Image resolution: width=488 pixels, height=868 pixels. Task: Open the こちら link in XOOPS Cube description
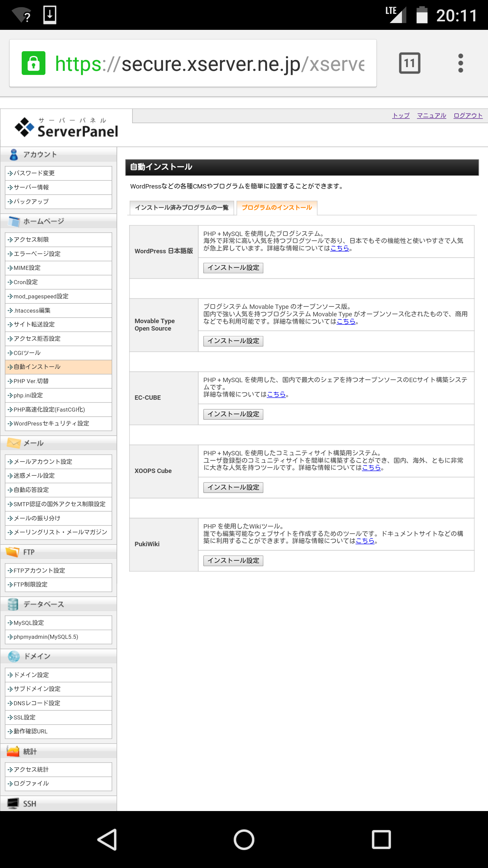coord(371,468)
